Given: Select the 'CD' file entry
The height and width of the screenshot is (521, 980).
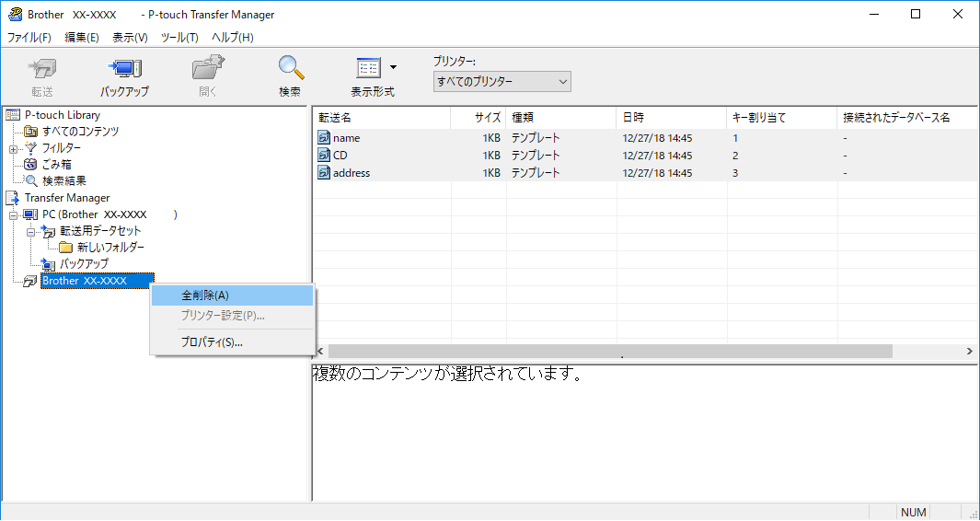Looking at the screenshot, I should click(340, 156).
